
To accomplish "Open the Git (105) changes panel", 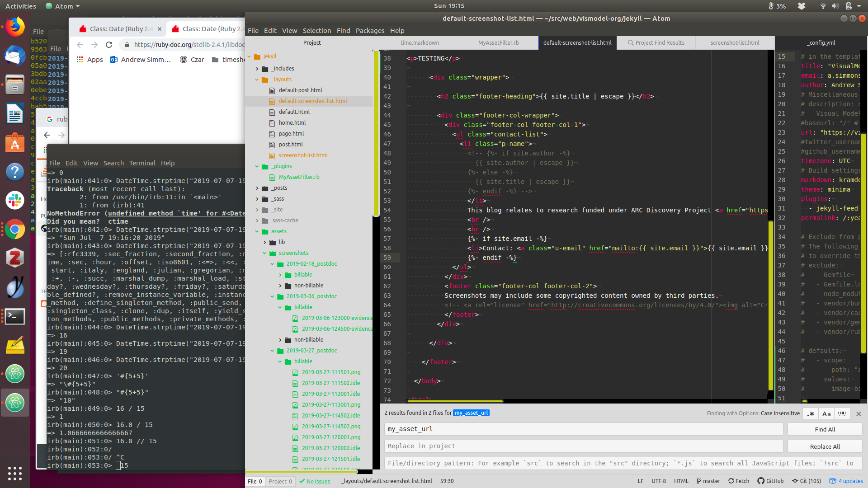I will (806, 481).
